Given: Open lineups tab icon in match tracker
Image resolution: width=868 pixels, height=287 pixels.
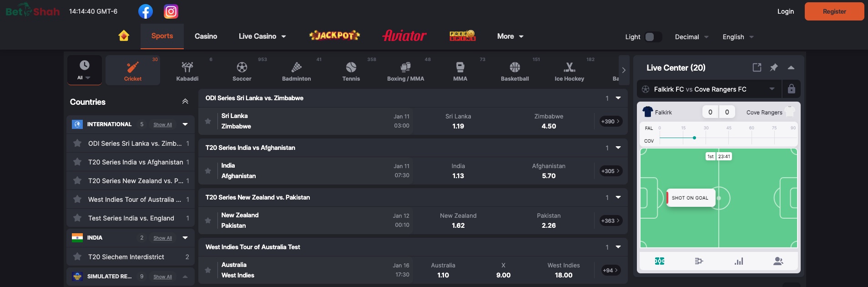Looking at the screenshot, I should [778, 261].
